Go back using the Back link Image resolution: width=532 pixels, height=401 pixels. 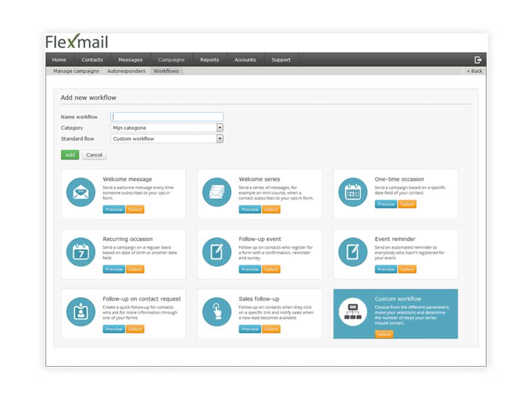475,71
